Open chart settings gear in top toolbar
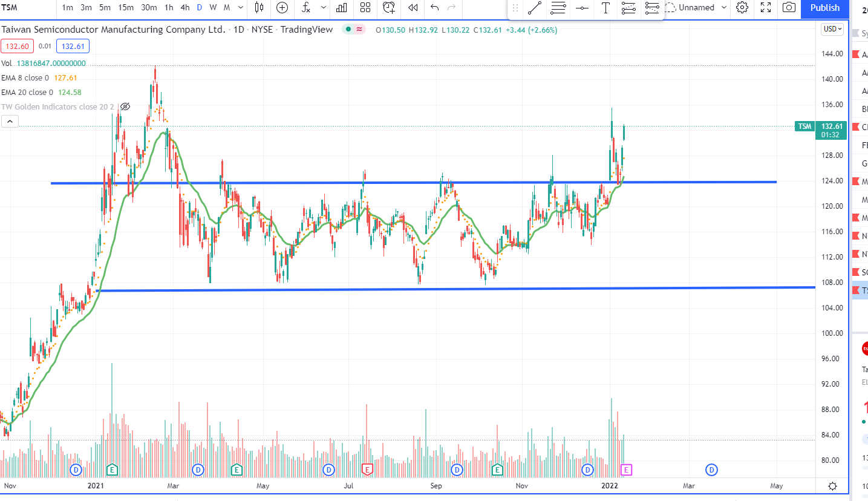 click(x=742, y=8)
